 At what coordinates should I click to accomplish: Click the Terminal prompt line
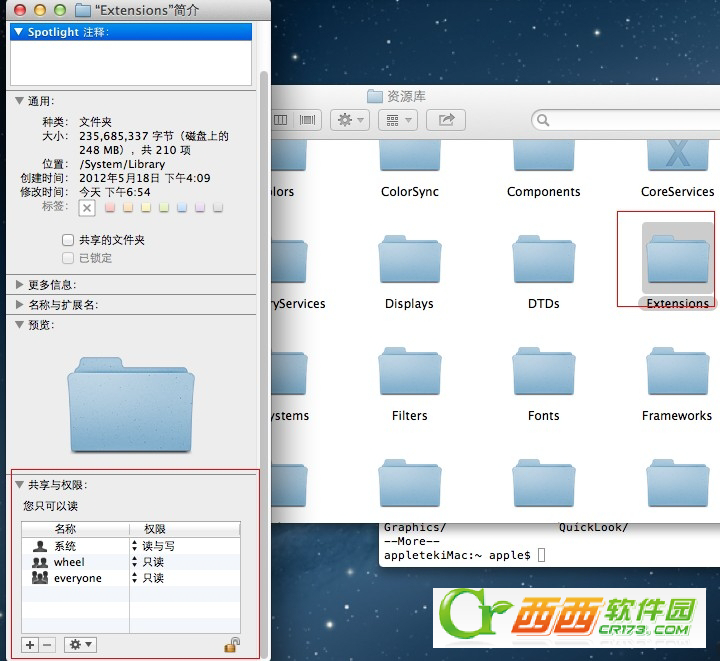coord(464,555)
